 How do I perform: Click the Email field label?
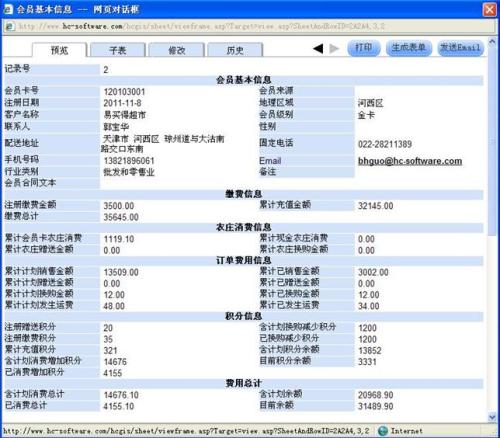[270, 161]
